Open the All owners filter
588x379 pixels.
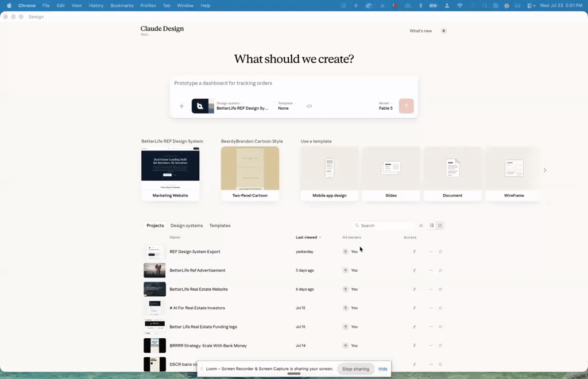coord(351,237)
